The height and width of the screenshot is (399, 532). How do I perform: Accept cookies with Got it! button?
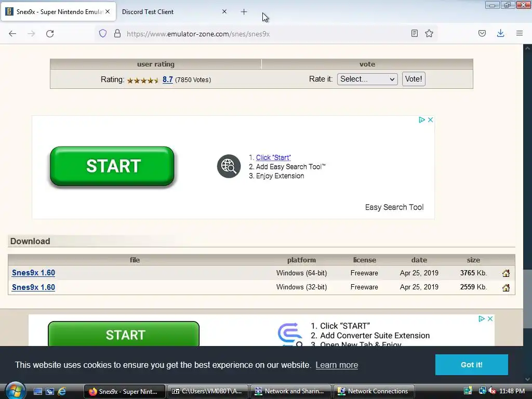click(472, 365)
